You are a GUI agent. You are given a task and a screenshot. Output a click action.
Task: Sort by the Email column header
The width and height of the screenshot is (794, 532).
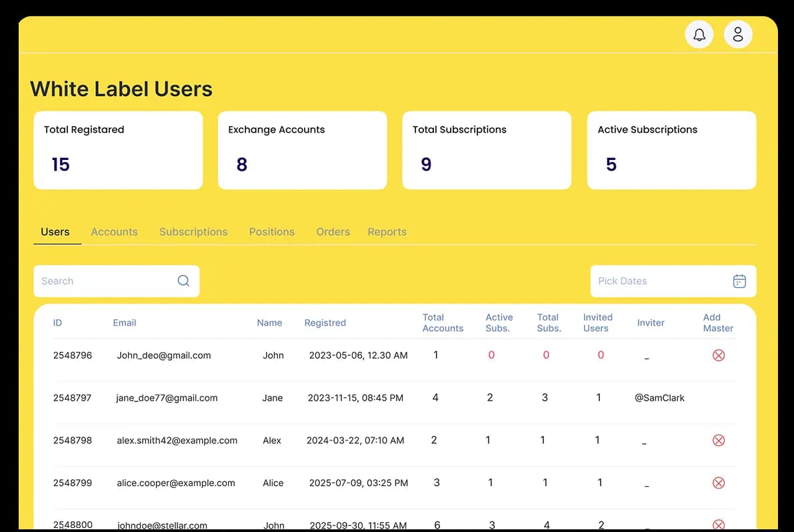pos(125,323)
